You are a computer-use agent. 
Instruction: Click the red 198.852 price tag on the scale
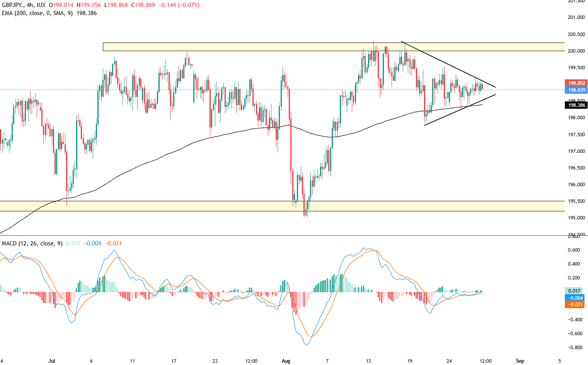coord(577,83)
